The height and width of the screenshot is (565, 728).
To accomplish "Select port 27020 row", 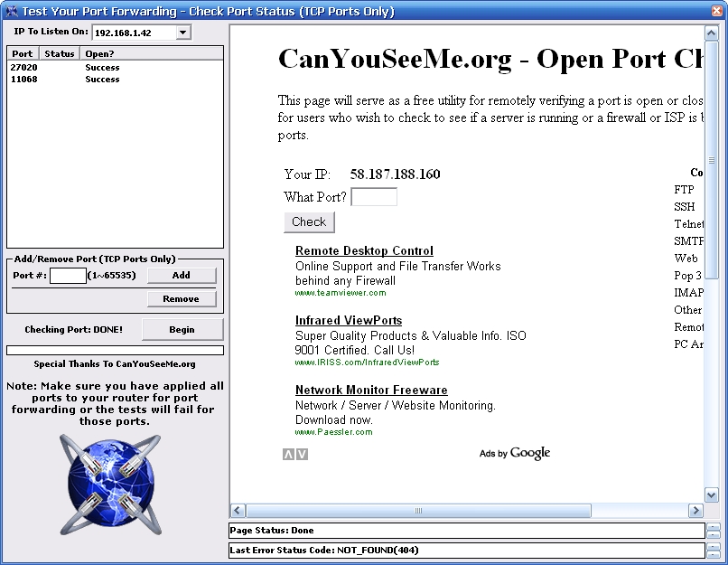I will point(115,68).
